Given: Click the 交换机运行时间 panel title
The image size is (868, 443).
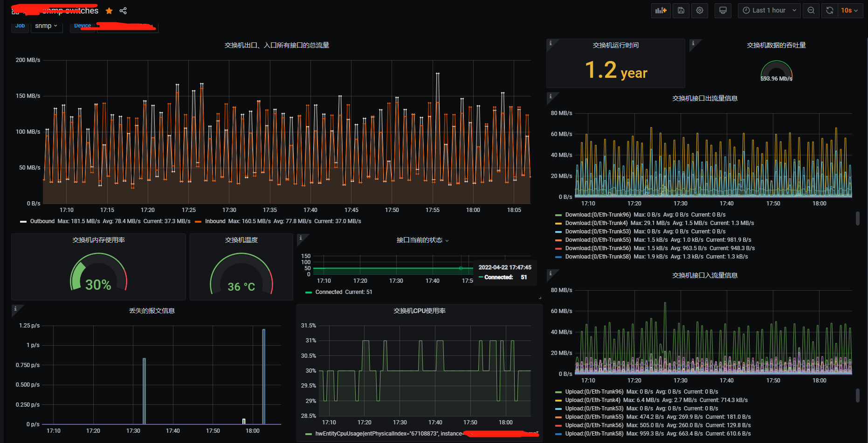Looking at the screenshot, I should point(615,45).
